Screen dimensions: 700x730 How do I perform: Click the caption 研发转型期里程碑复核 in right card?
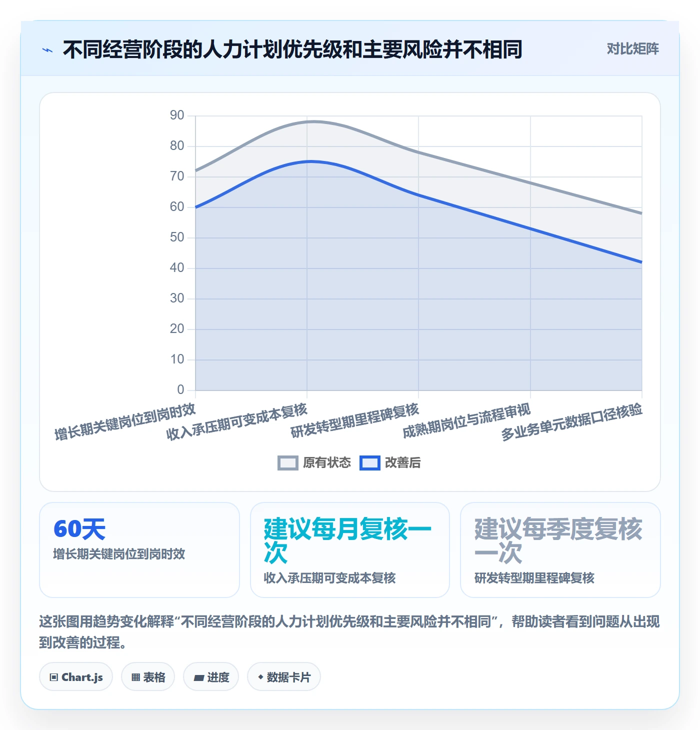(534, 578)
